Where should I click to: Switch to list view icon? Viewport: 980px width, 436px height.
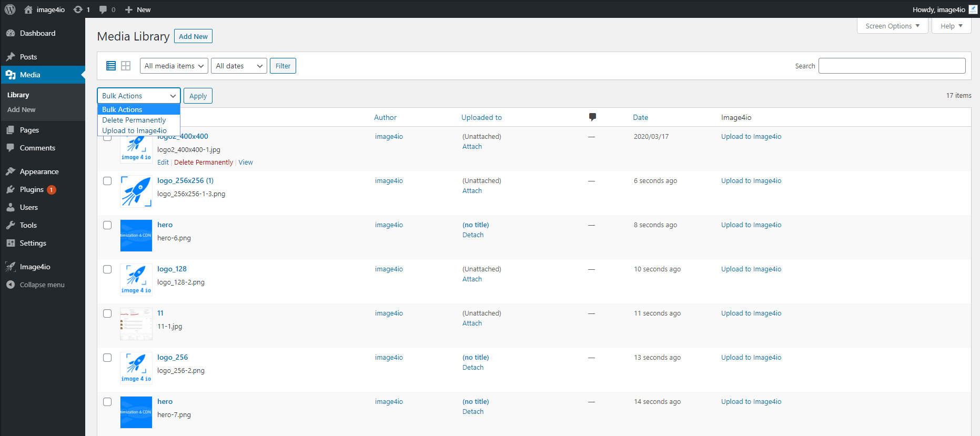coord(111,66)
